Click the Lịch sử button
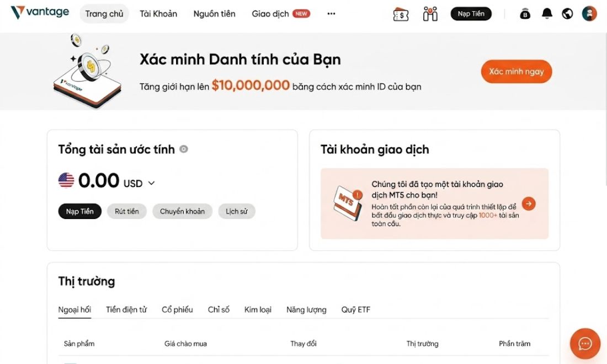 point(237,211)
